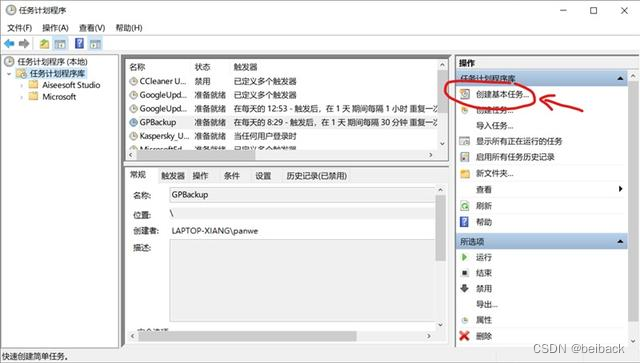Screen dimensions: 640x363
Task: Expand the Microsoft tree node
Action: click(x=22, y=97)
